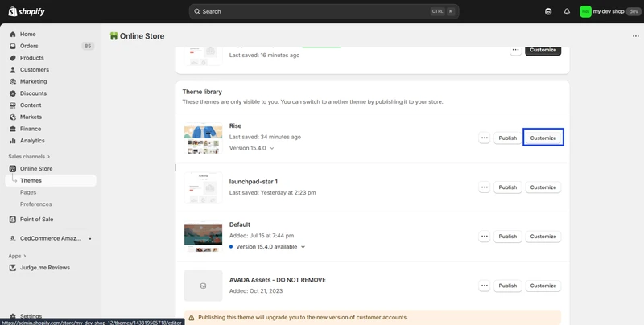The width and height of the screenshot is (644, 325).
Task: Focus the Search field
Action: (x=324, y=11)
